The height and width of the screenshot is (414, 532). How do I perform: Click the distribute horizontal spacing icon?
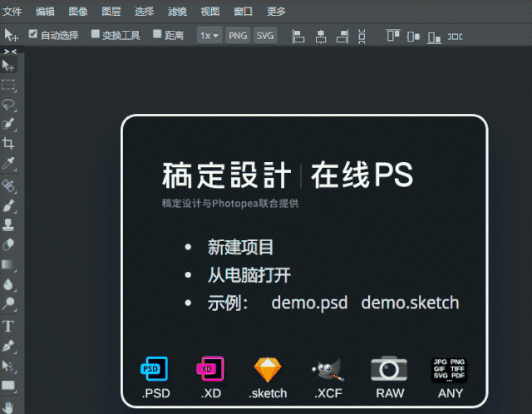[455, 37]
